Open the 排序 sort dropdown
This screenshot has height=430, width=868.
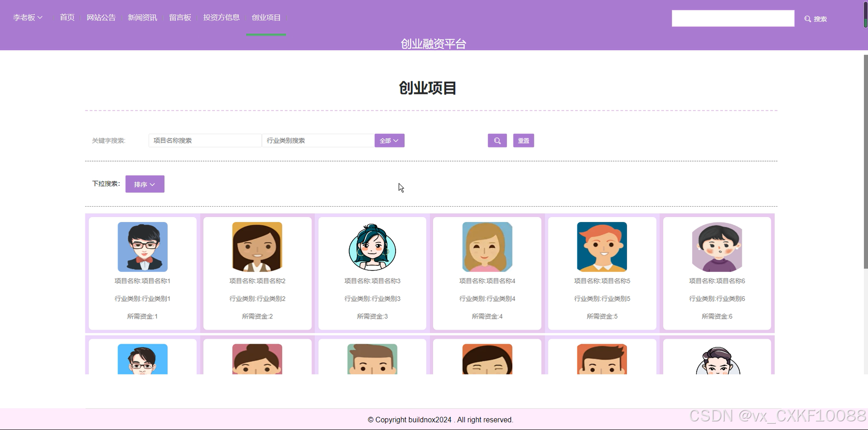click(145, 184)
